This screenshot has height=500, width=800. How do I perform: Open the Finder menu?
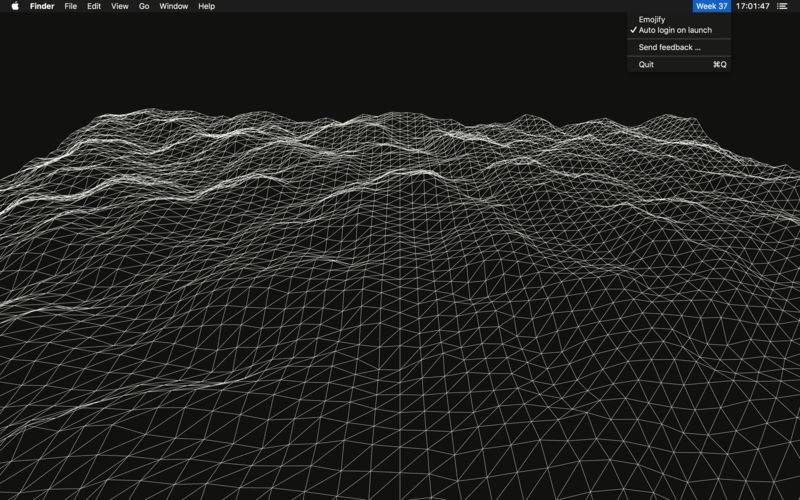[42, 6]
